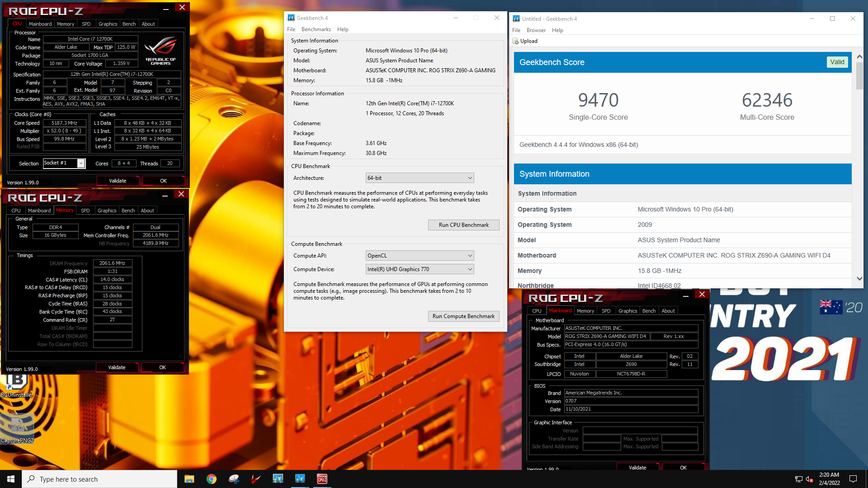Image resolution: width=868 pixels, height=488 pixels.
Task: Click DRAM Frequency value 2061.6 MHz
Action: 113,263
